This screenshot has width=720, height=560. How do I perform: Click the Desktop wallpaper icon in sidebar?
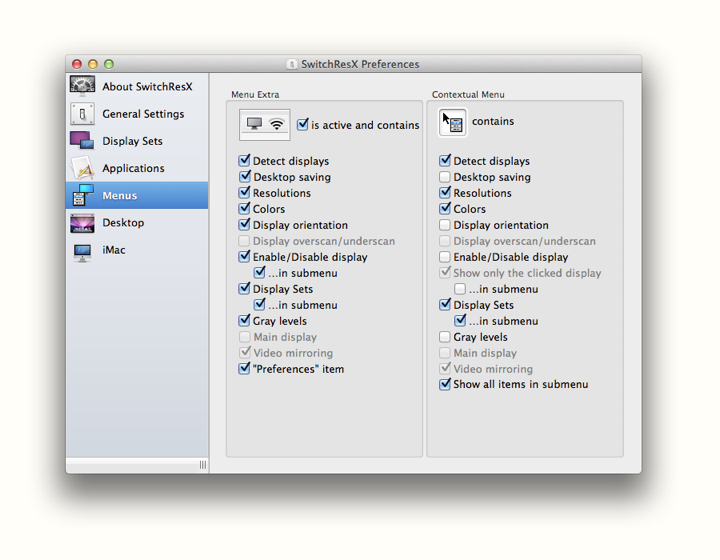pyautogui.click(x=82, y=223)
